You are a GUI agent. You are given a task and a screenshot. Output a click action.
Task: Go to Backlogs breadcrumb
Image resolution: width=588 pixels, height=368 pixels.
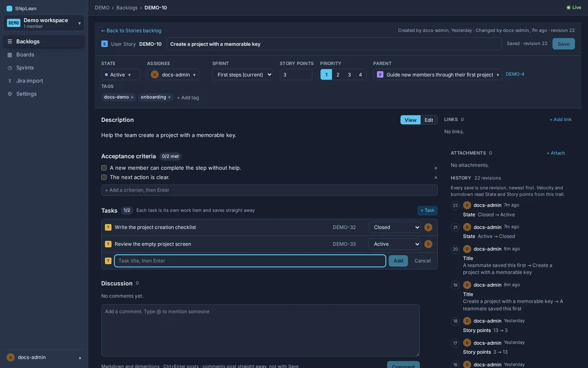pos(127,8)
